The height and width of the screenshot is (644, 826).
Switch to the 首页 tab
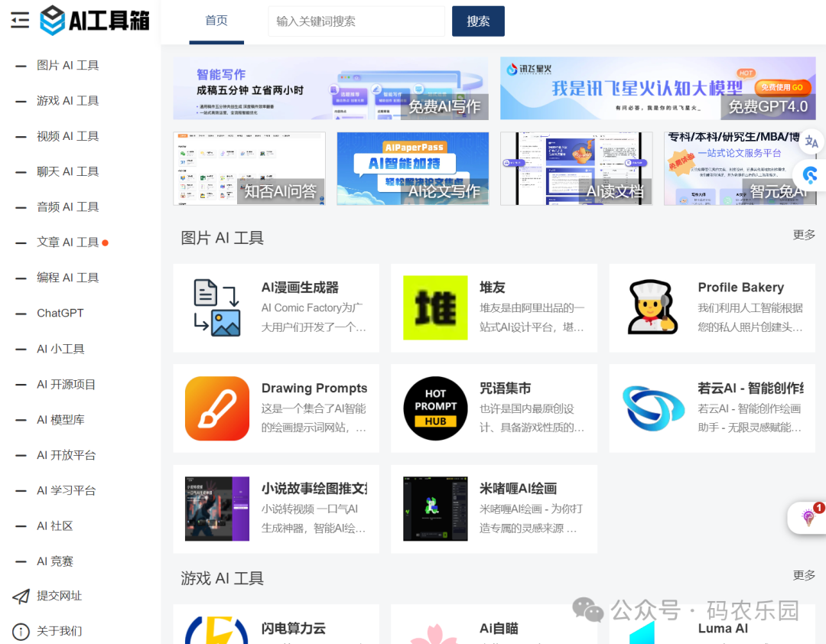pyautogui.click(x=216, y=21)
